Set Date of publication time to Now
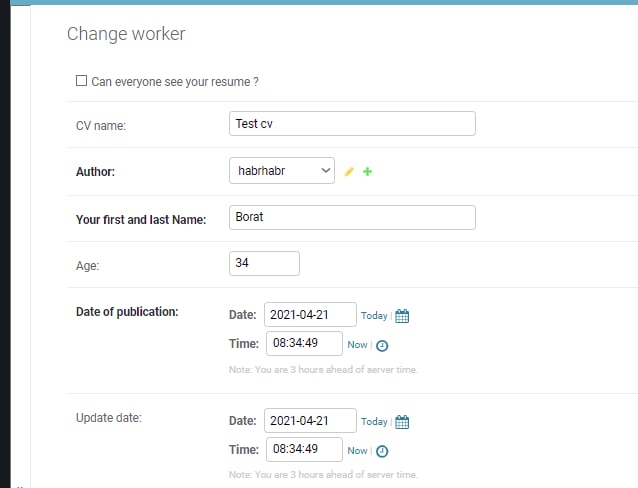638x488 pixels. (357, 345)
